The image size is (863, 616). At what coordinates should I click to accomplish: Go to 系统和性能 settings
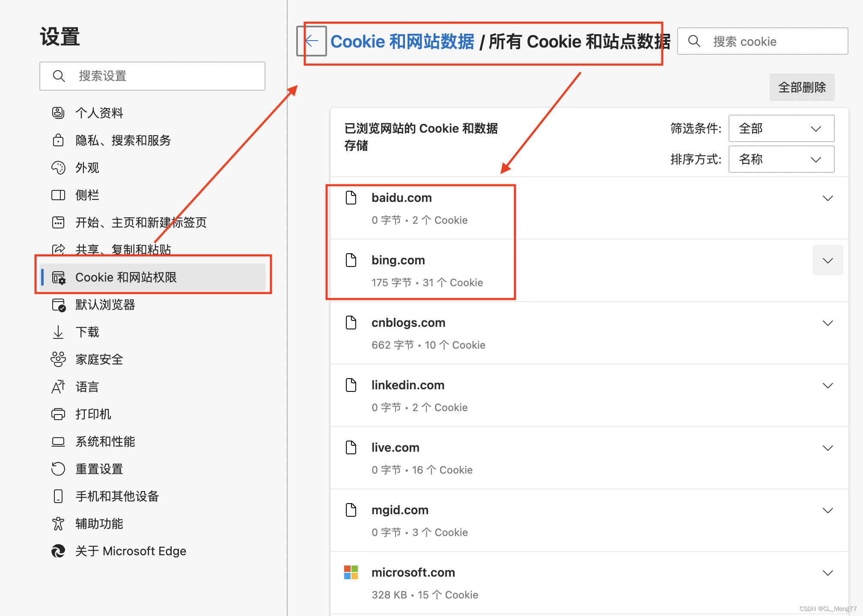(x=152, y=441)
